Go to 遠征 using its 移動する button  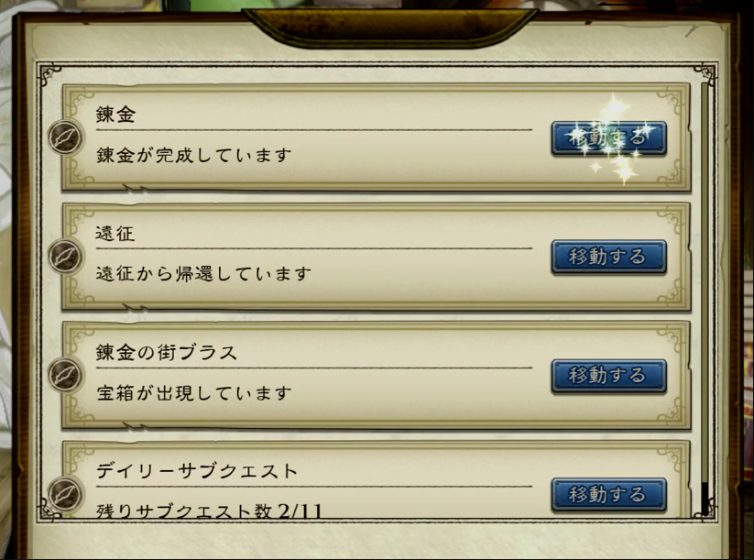pos(608,257)
